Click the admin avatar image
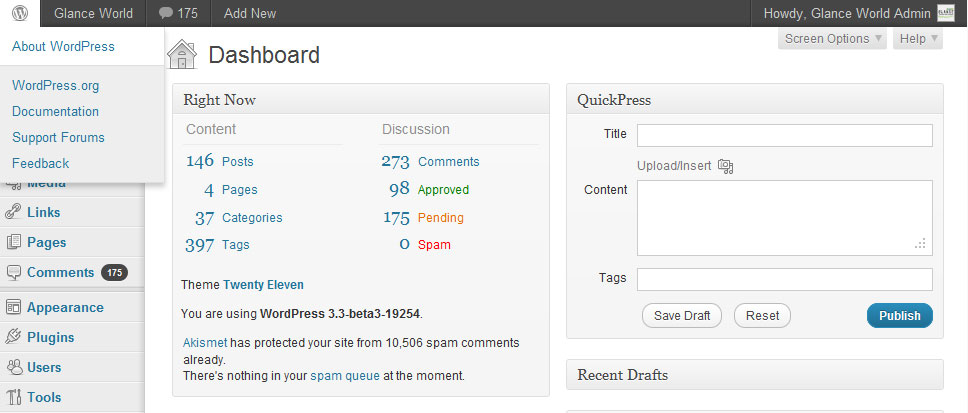 pos(945,13)
